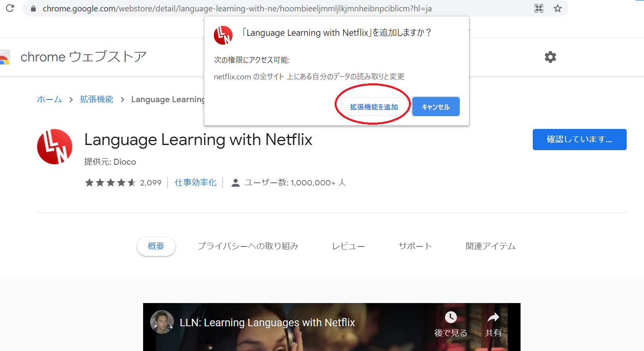Click the video channel avatar
Viewport: 644px width, 351px height.
coord(162,322)
